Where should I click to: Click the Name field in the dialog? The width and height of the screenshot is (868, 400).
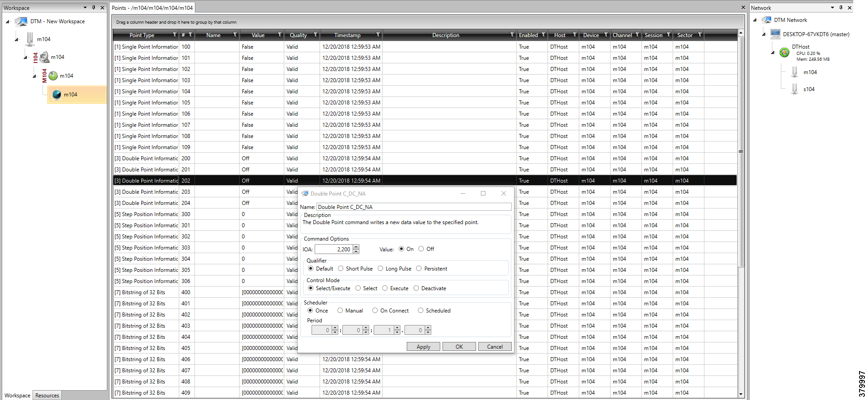(414, 207)
